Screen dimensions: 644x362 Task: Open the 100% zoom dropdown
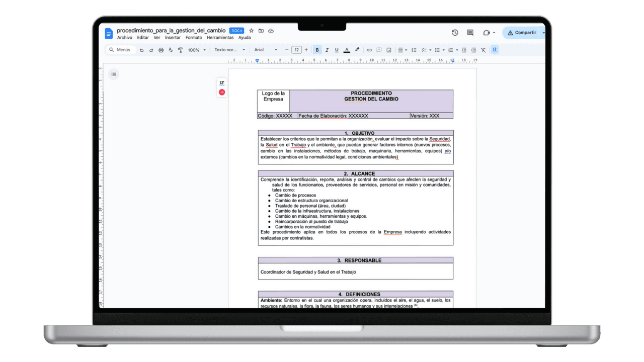[x=196, y=50]
